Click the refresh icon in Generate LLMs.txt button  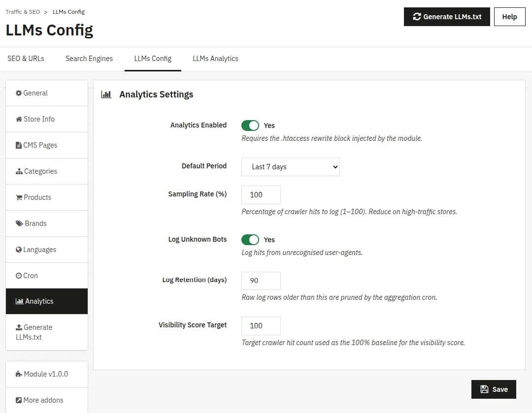(x=417, y=17)
